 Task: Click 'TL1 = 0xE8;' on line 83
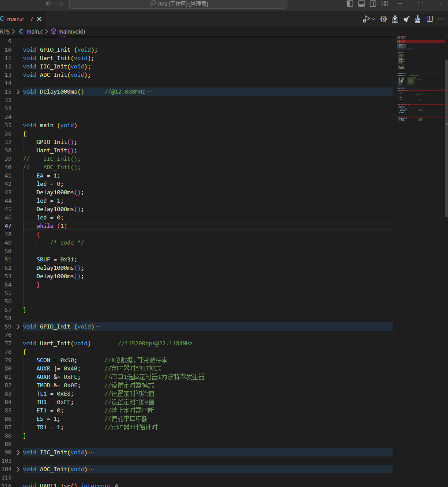55,393
